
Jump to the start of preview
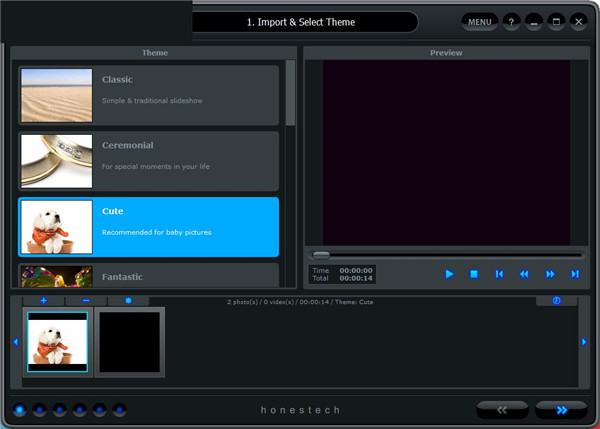point(499,274)
